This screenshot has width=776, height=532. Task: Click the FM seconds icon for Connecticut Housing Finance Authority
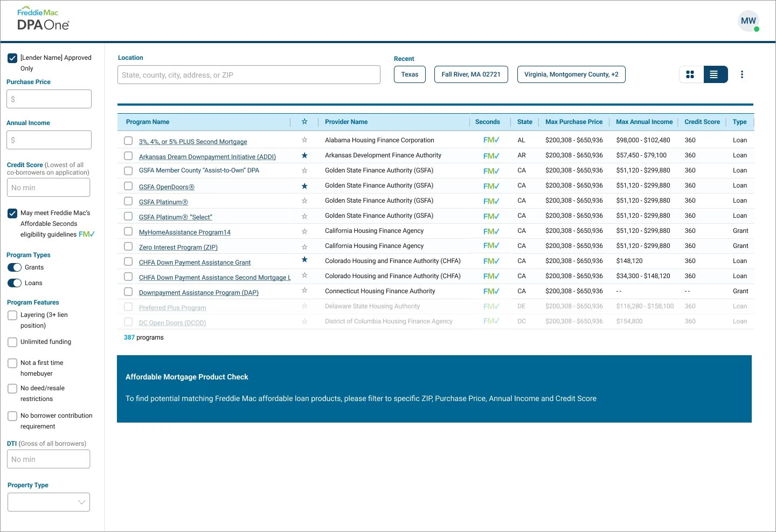(491, 291)
